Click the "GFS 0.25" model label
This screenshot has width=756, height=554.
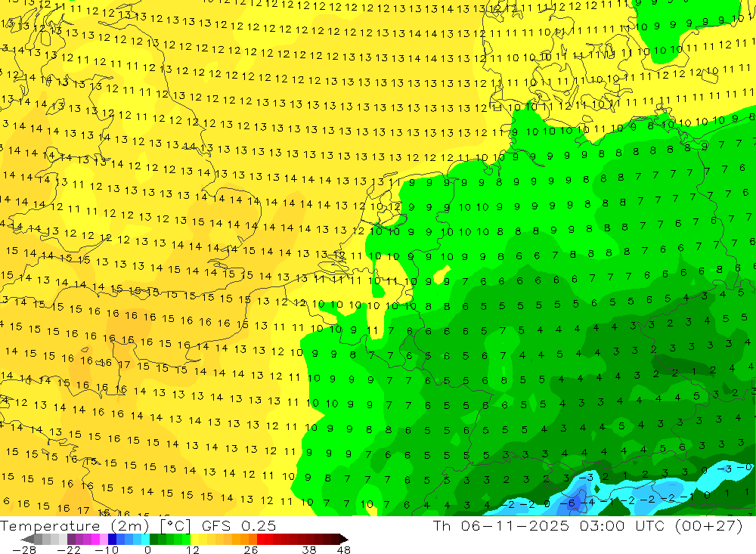click(x=239, y=525)
